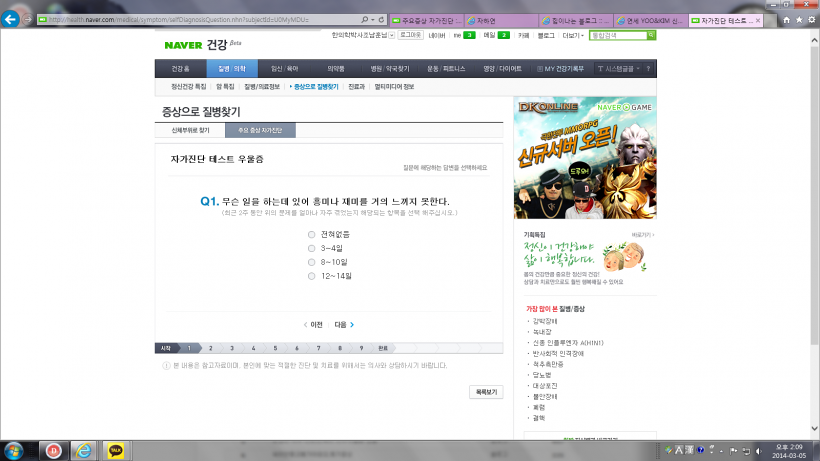Click the 목록보기 button
Screen dimensions: 820x461
click(x=485, y=393)
